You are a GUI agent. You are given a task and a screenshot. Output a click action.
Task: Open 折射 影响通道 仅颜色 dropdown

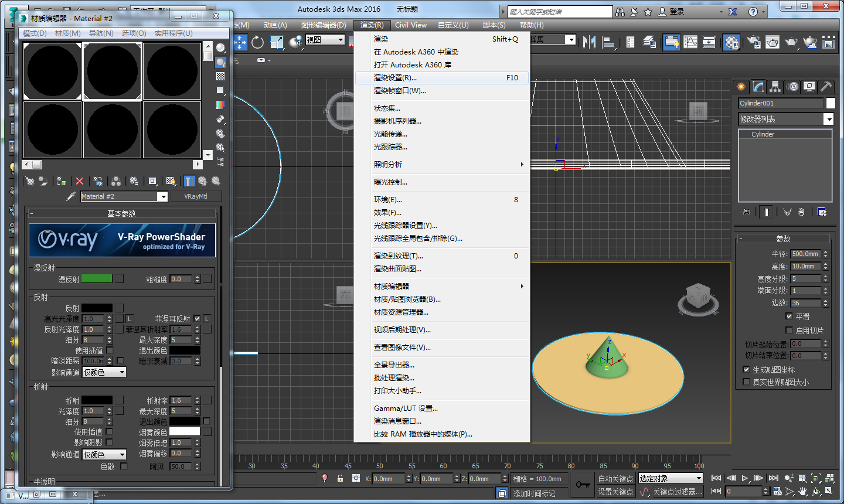[x=104, y=455]
